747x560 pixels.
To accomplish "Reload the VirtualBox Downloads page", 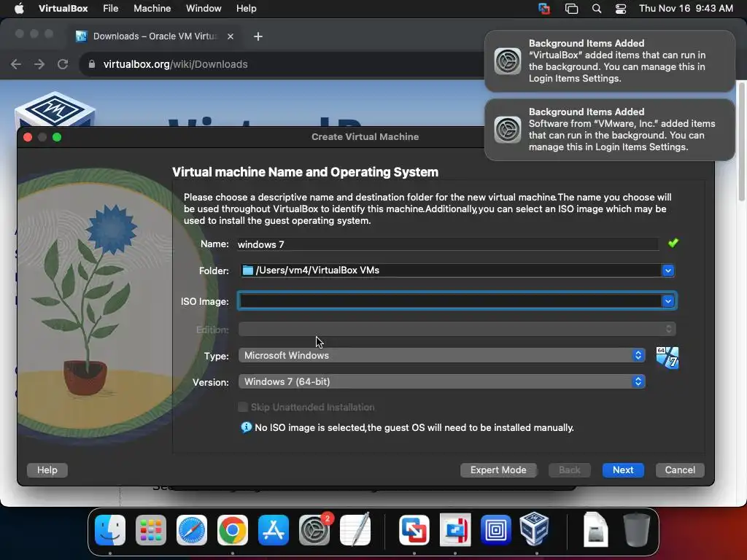I will (63, 64).
